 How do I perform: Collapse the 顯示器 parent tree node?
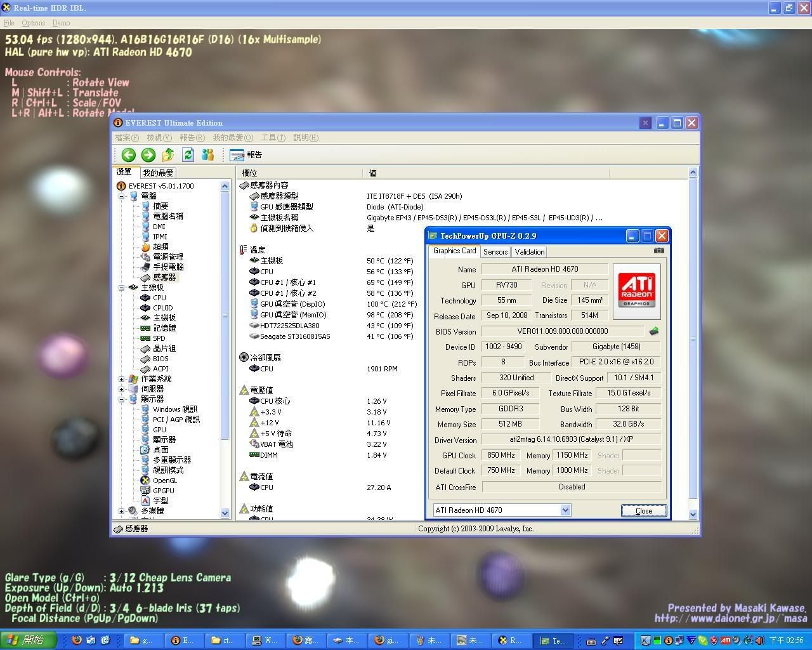click(122, 399)
